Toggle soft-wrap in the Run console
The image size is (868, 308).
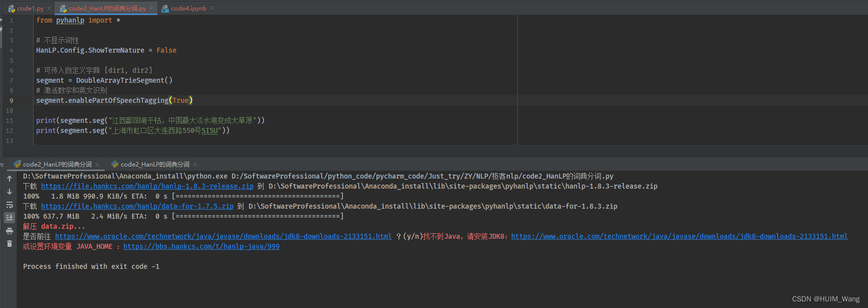(x=10, y=205)
